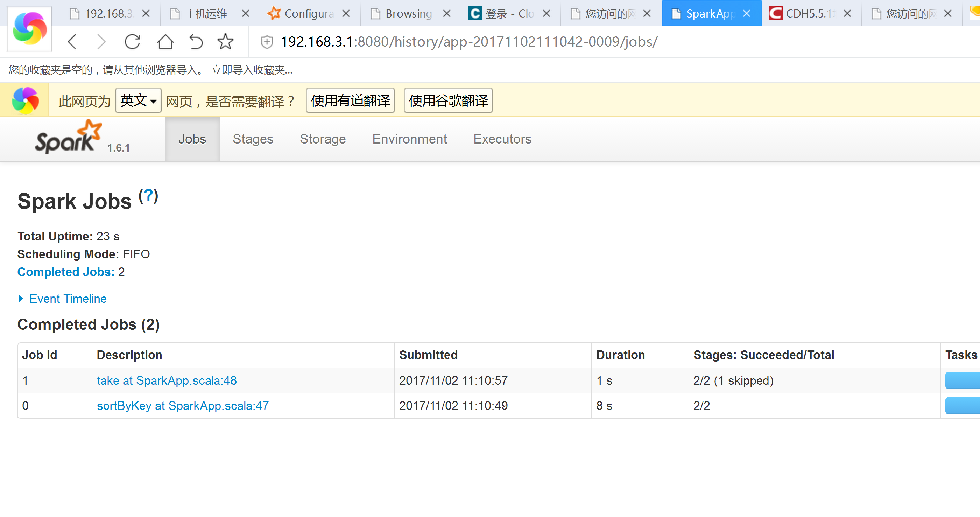Screen dimensions: 980x517
Task: Click the undo/restore closed tab icon
Action: point(196,42)
